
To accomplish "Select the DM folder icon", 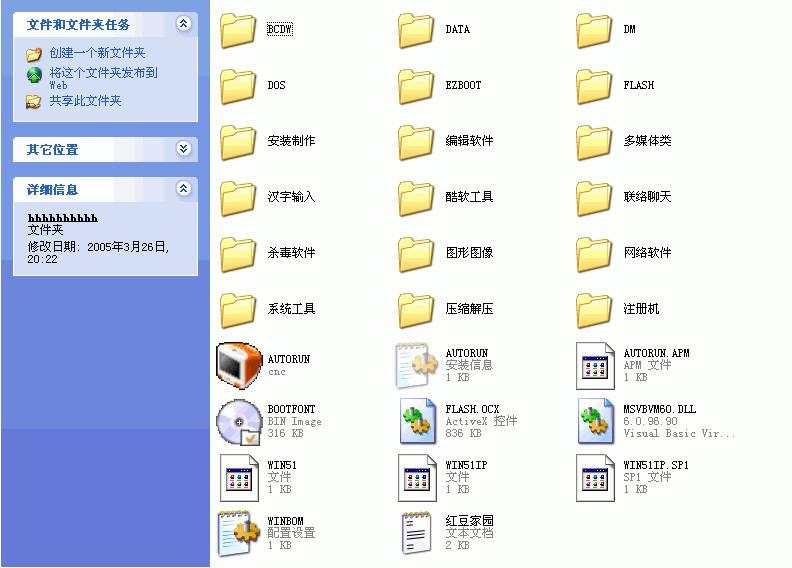I will tap(594, 31).
